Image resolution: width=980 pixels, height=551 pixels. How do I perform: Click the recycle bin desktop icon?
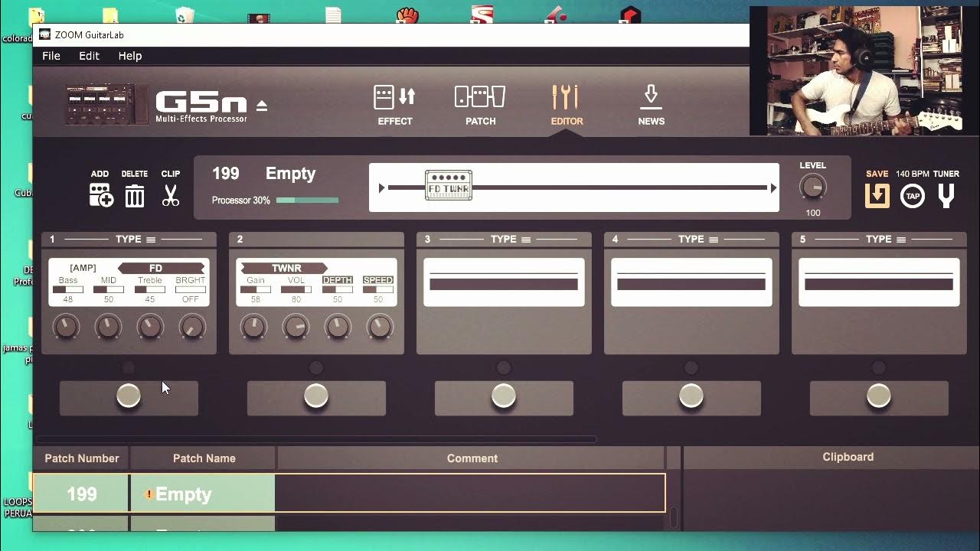(x=185, y=15)
